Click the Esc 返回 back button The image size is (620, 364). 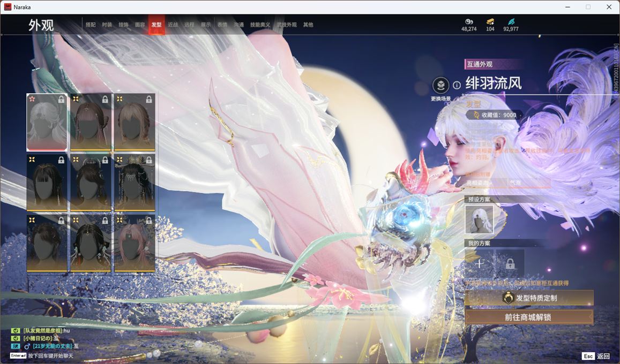[596, 356]
